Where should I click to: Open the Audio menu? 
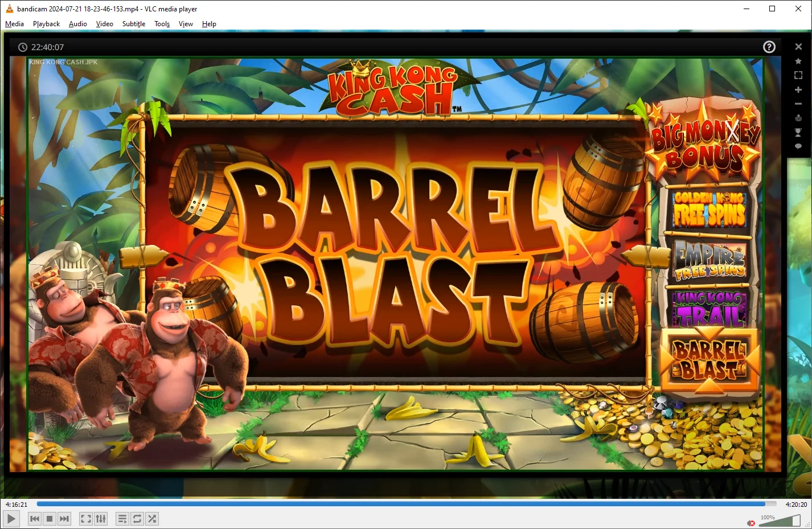[78, 24]
